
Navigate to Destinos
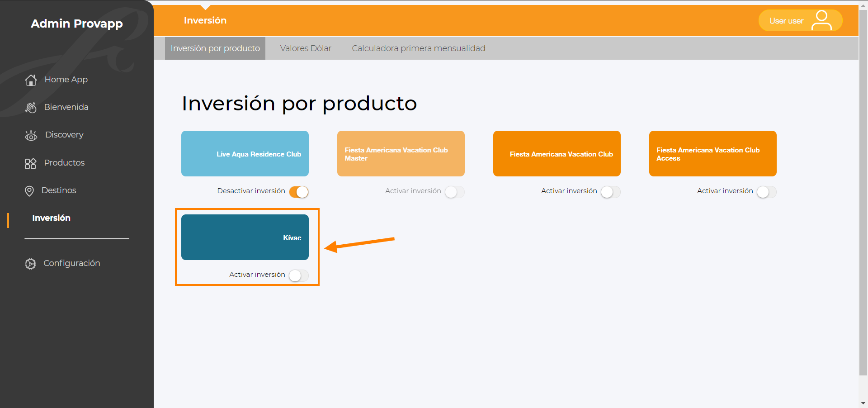[59, 190]
